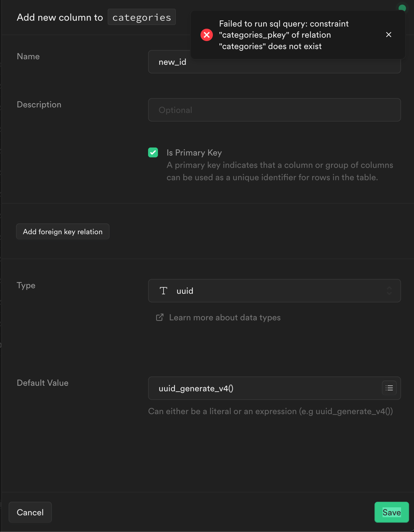Open the Type dropdown showing uuid
Viewport: 414px width, 532px height.
tap(275, 291)
